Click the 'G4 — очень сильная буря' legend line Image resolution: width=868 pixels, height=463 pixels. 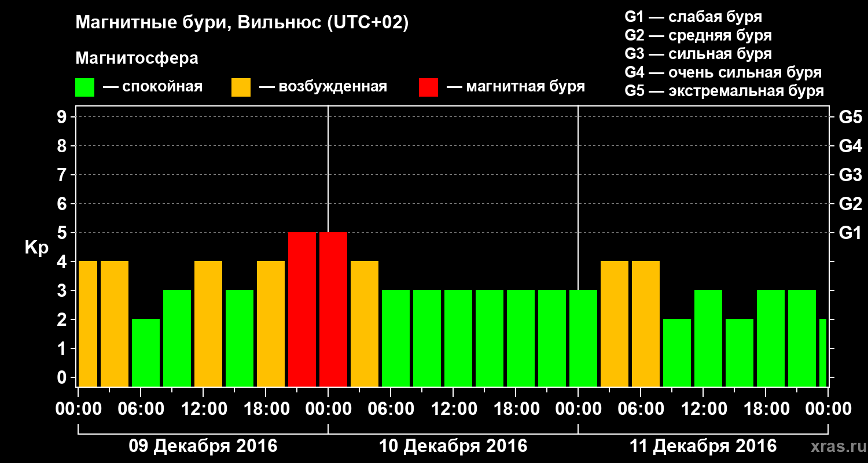[723, 72]
